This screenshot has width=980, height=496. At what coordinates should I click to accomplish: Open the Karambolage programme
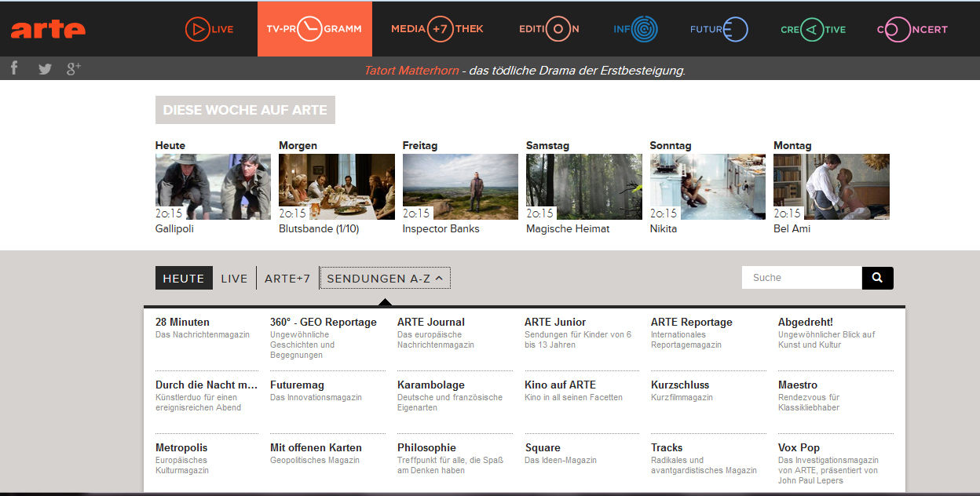(x=431, y=385)
